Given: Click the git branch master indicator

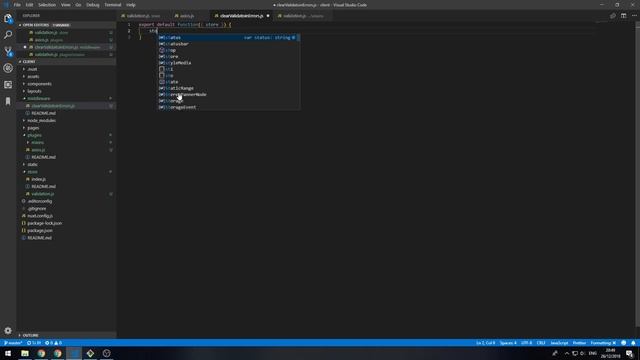Looking at the screenshot, I should (13, 343).
